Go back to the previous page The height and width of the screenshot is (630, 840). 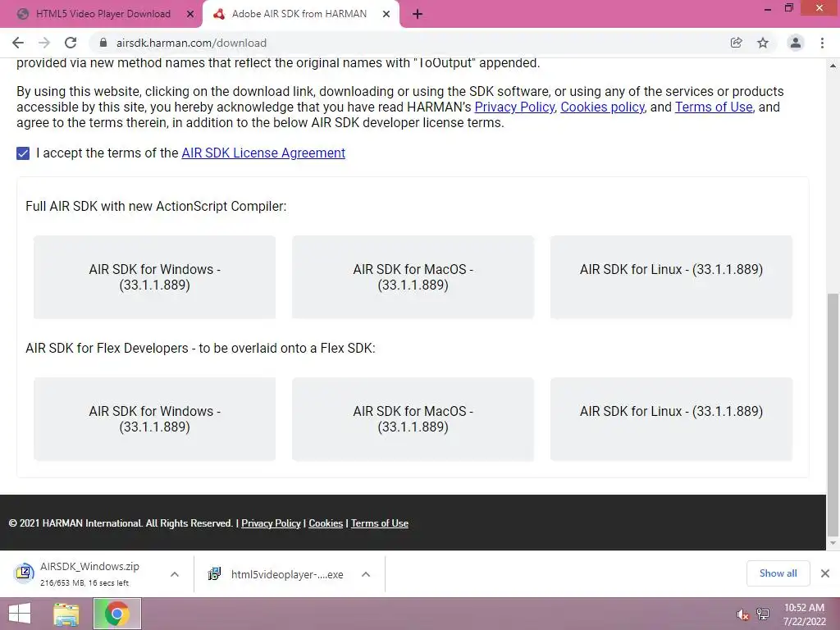tap(18, 43)
